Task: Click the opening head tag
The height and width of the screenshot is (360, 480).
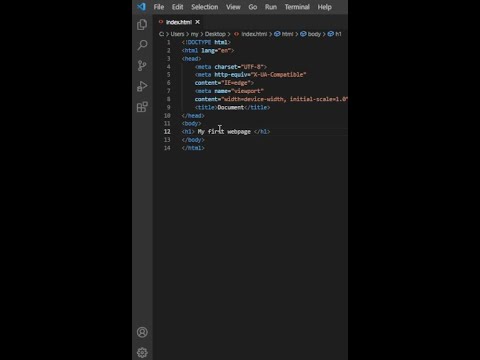Action: click(191, 59)
